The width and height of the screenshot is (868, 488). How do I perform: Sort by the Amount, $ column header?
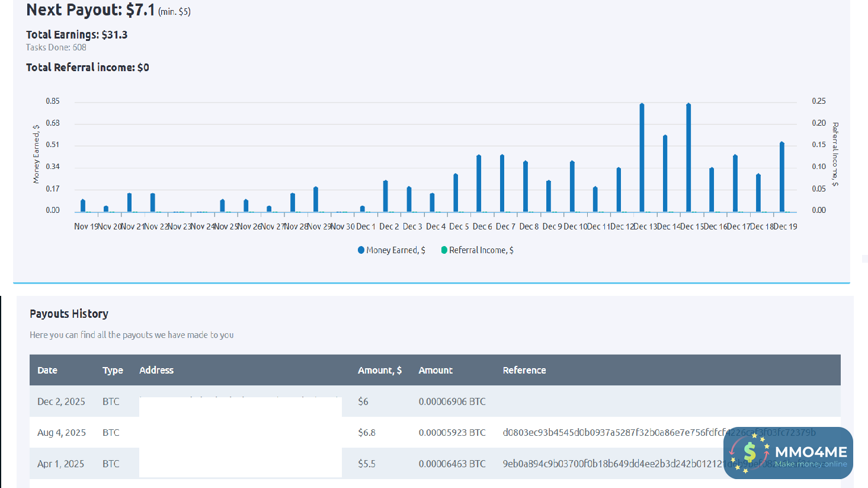click(380, 370)
